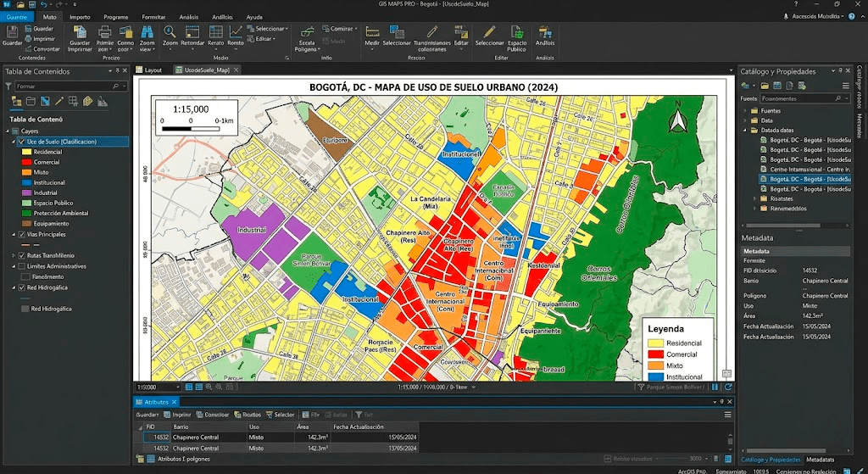This screenshot has height=474, width=868.
Task: Click the Comercial red color swatch in contents
Action: coord(26,162)
